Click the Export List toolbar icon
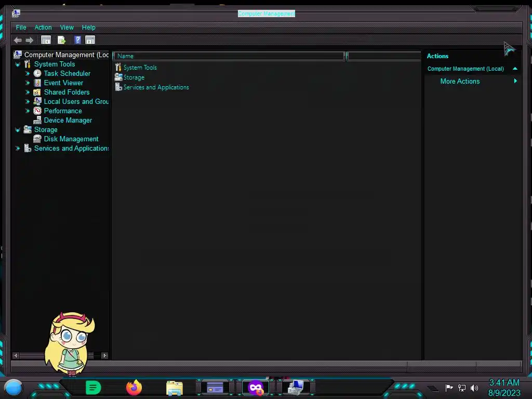The image size is (532, 399). click(x=61, y=40)
